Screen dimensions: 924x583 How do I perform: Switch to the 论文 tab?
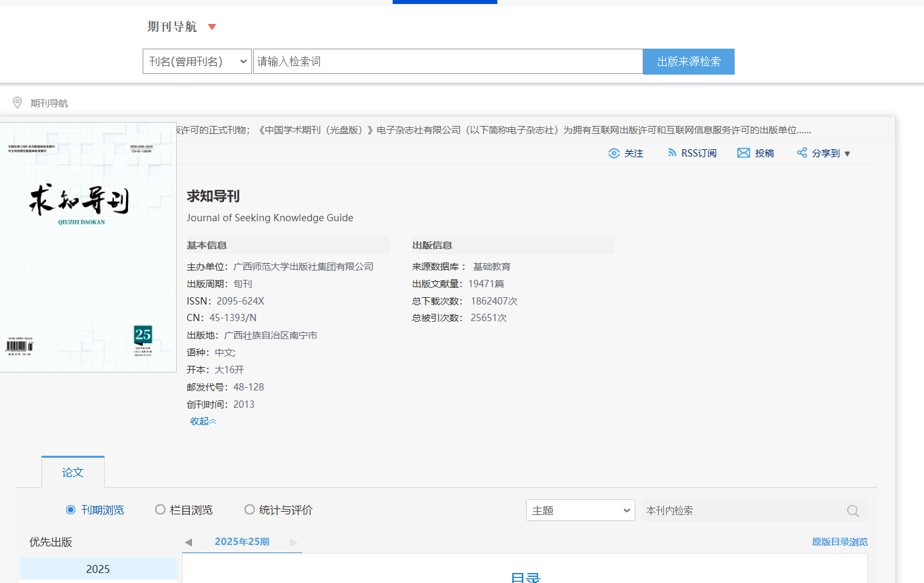click(x=73, y=472)
